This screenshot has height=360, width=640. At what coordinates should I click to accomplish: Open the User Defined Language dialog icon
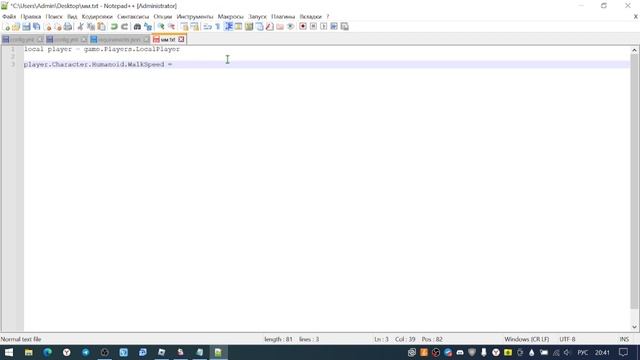click(x=238, y=27)
